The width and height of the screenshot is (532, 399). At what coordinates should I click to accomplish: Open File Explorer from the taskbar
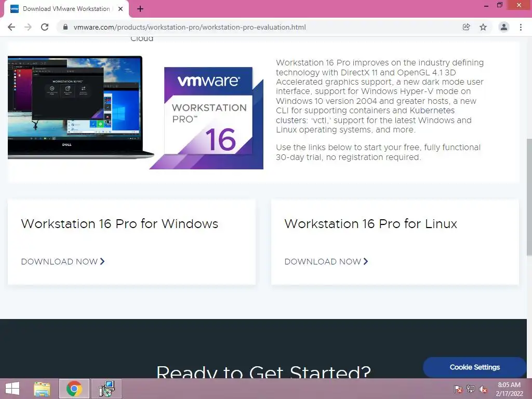[42, 389]
